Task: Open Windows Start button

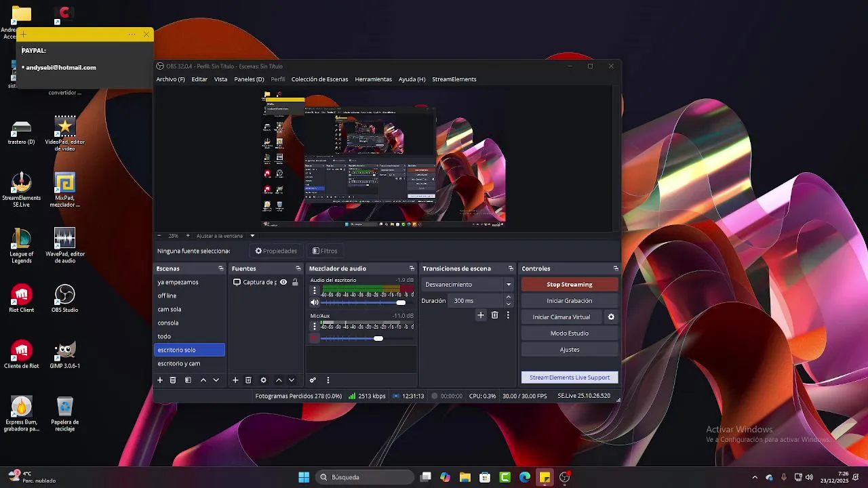Action: click(x=304, y=477)
